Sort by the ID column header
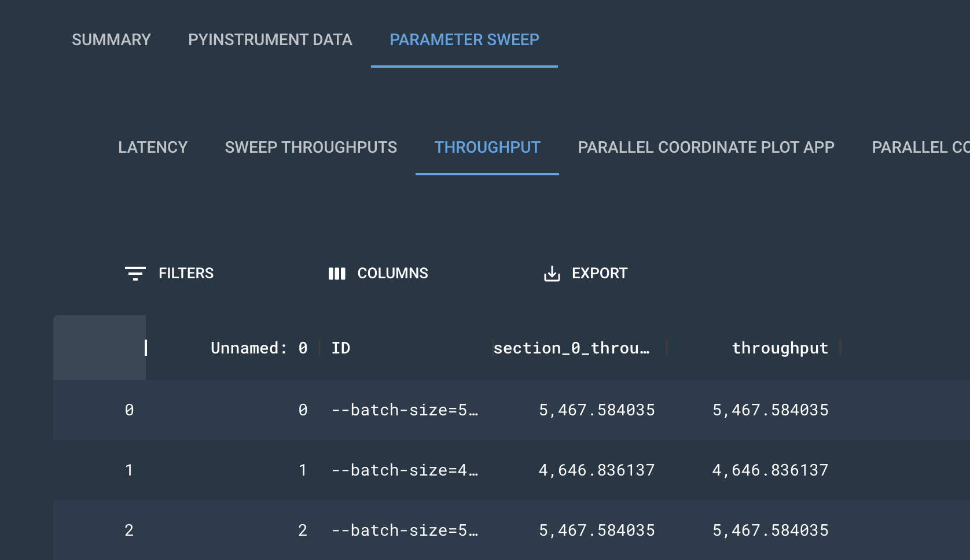The height and width of the screenshot is (560, 970). [x=341, y=348]
